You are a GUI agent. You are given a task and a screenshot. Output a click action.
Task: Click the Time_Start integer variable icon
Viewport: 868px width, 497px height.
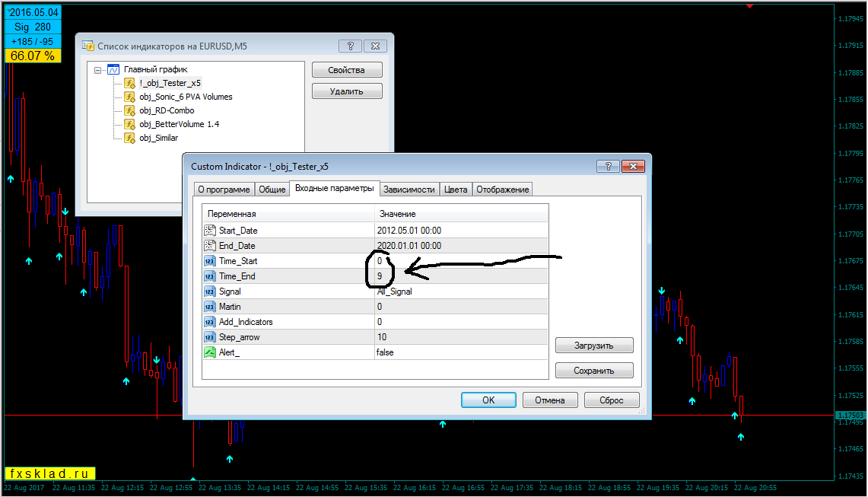pos(210,261)
